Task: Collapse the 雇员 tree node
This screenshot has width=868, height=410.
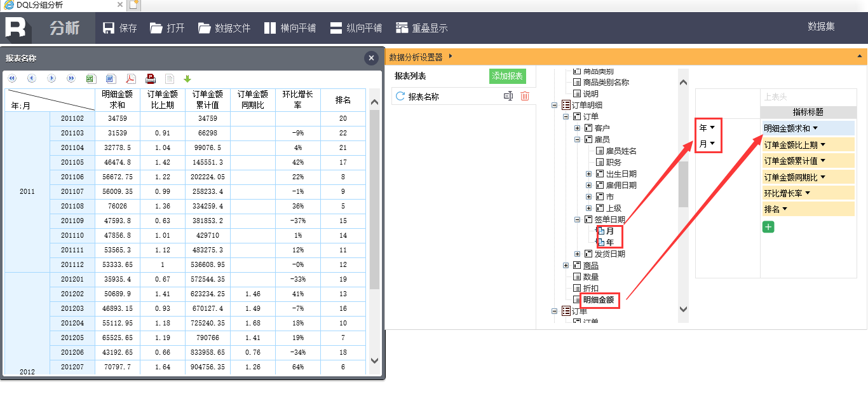Action: [x=578, y=139]
